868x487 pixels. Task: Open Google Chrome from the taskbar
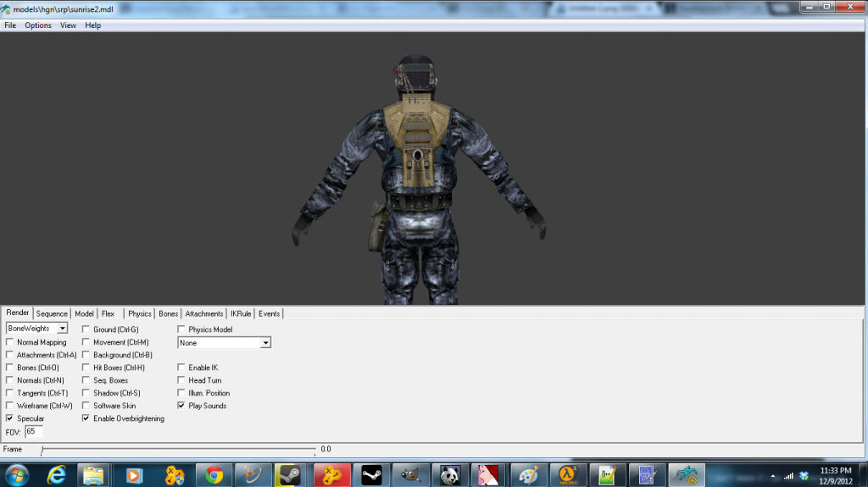[214, 475]
